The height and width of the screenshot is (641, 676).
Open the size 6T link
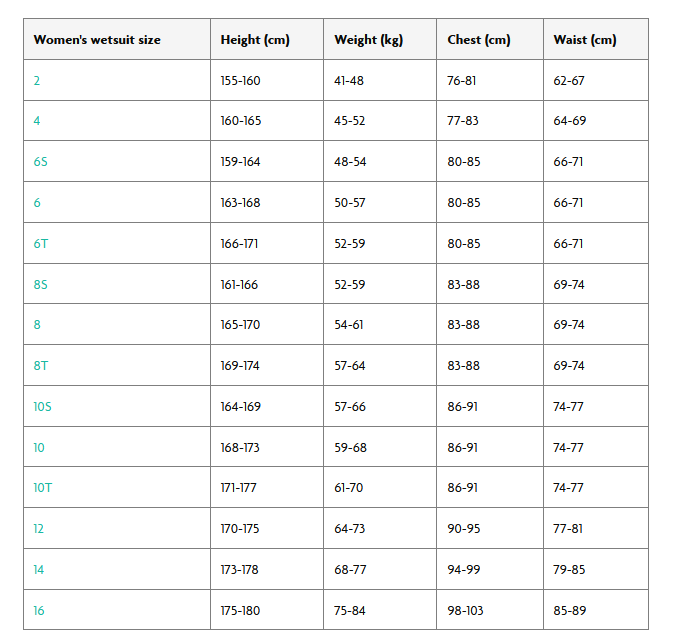40,243
